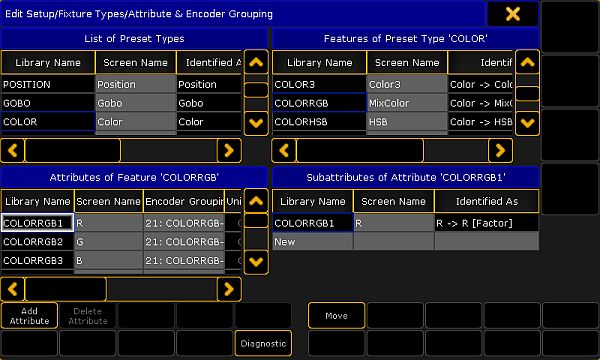Click the Add Attribute button
The width and height of the screenshot is (600, 360).
click(x=29, y=316)
